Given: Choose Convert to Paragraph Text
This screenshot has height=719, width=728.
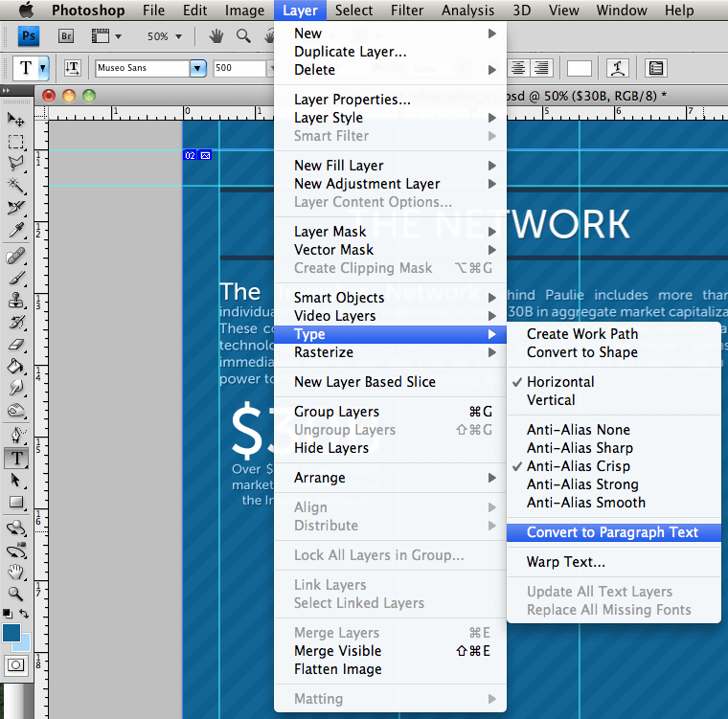Looking at the screenshot, I should pyautogui.click(x=614, y=532).
